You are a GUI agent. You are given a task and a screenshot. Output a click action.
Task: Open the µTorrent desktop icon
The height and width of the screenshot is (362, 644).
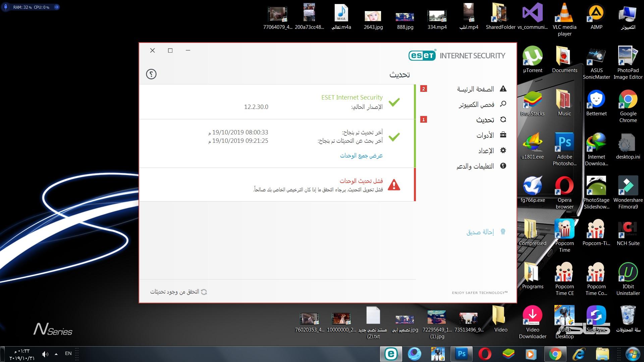pyautogui.click(x=533, y=60)
